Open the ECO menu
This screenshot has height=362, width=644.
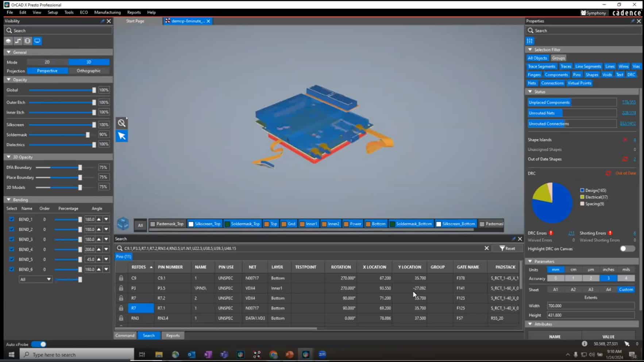84,12
